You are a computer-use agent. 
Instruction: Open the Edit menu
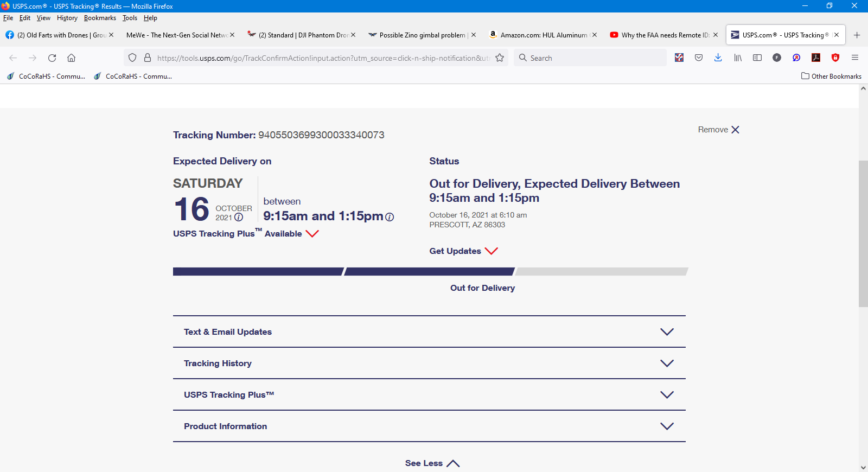25,18
